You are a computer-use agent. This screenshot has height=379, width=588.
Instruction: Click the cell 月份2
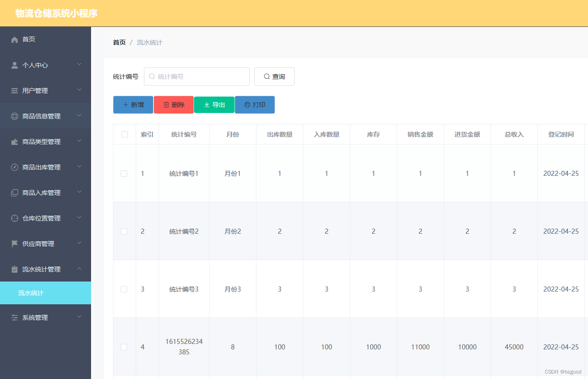pyautogui.click(x=233, y=231)
